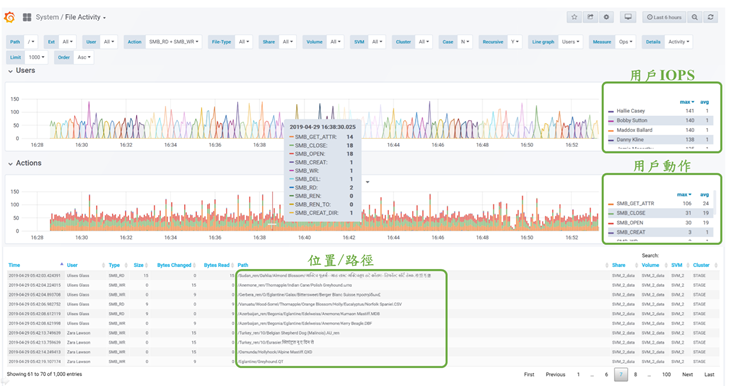
Task: Star this dashboard as favorite
Action: click(x=574, y=17)
